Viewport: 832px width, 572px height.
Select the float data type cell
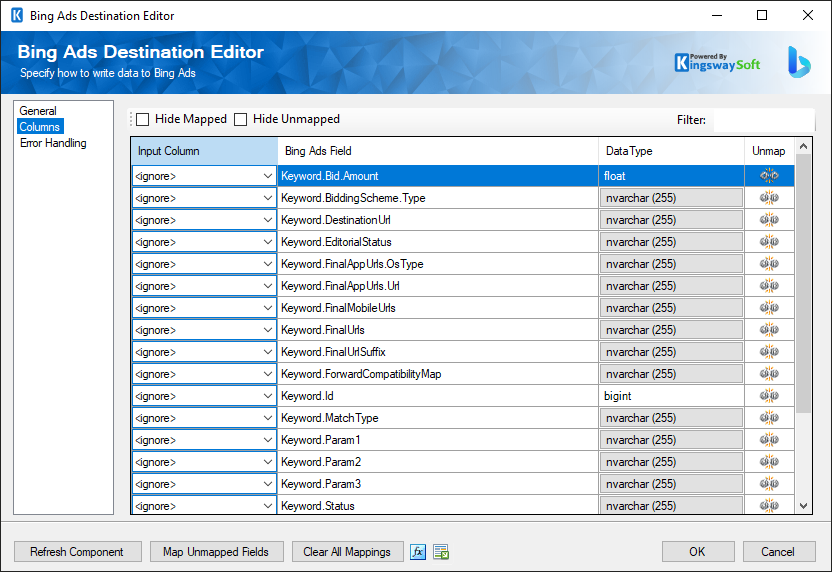(x=671, y=176)
